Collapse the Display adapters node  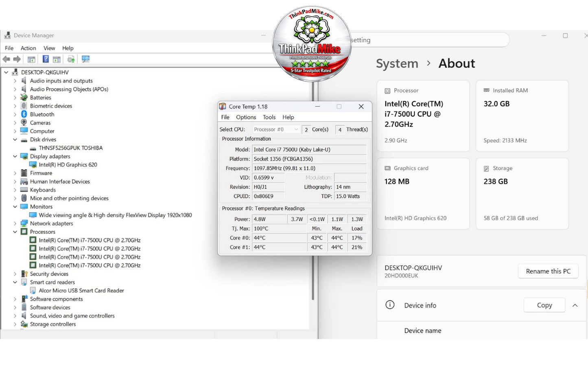coord(15,156)
